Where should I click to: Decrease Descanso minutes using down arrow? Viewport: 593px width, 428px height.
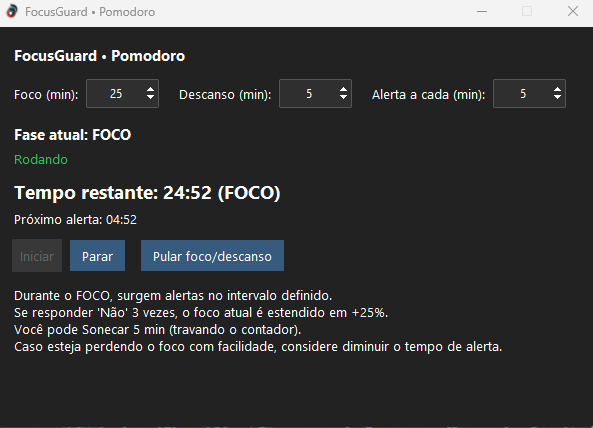tap(343, 97)
